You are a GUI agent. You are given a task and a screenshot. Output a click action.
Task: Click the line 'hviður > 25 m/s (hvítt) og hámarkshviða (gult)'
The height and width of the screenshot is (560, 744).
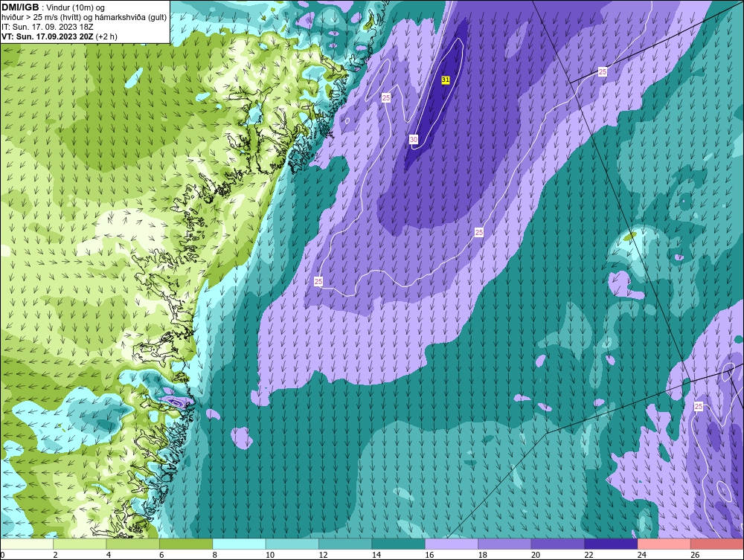(x=84, y=18)
